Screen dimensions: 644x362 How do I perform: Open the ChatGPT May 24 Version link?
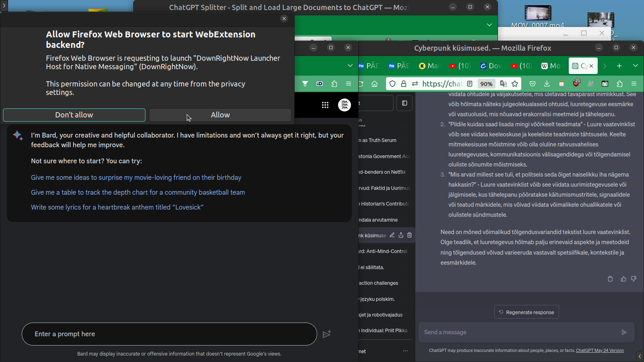[600, 351]
